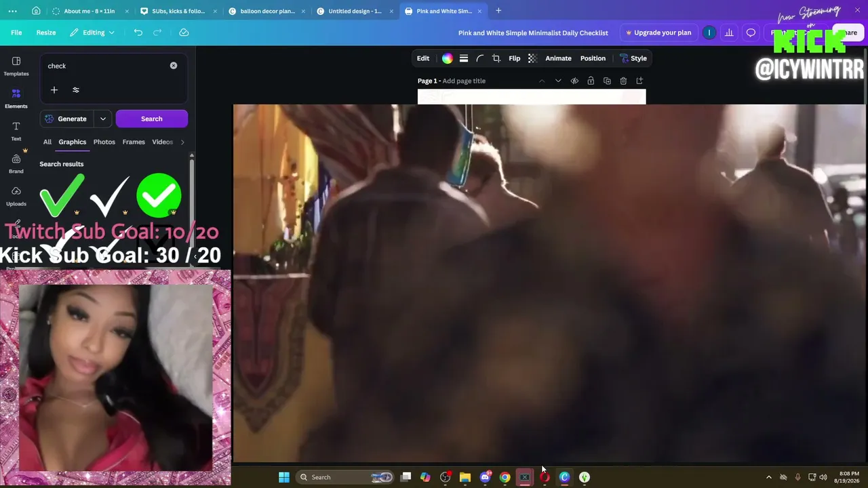Open the File menu
Viewport: 868px width, 488px height.
tap(16, 33)
